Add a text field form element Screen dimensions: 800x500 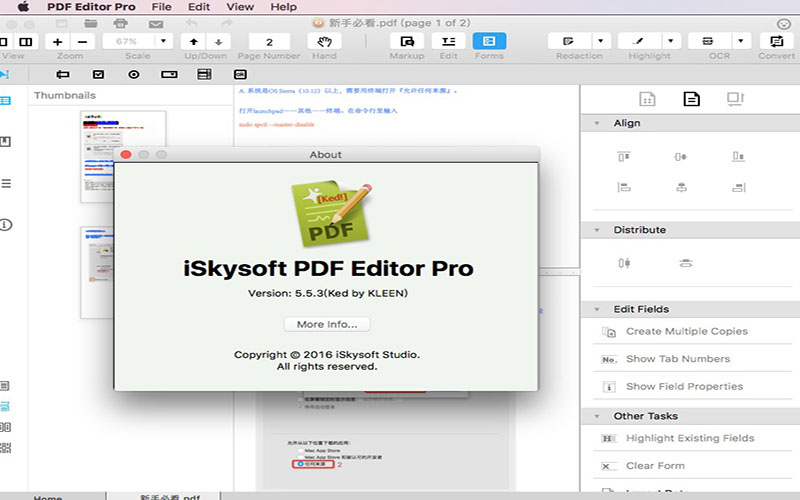pyautogui.click(x=63, y=74)
